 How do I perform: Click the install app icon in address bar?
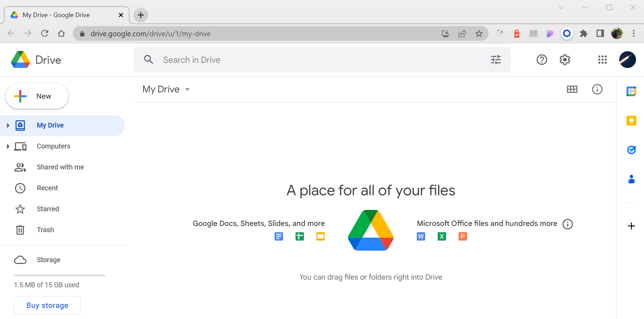click(445, 33)
